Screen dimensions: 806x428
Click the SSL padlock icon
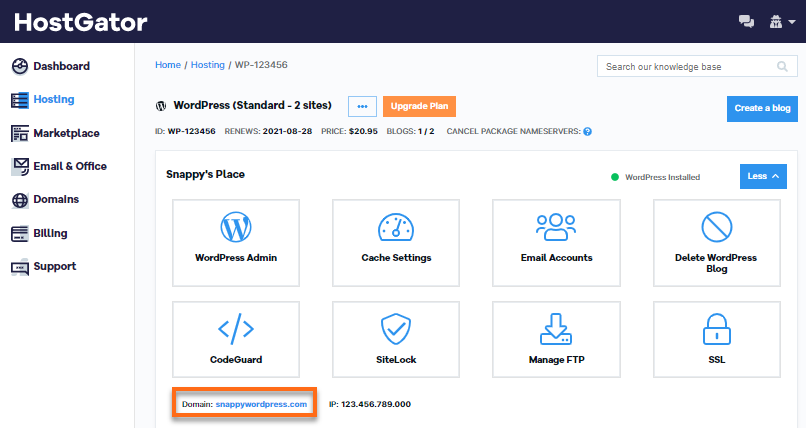tap(717, 329)
